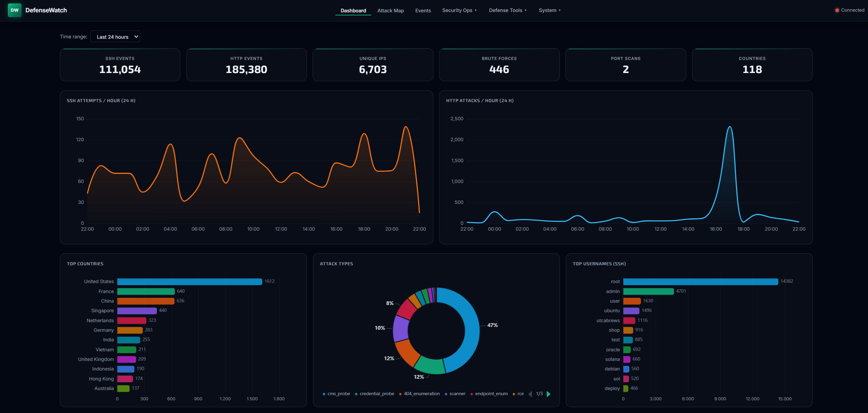The image size is (868, 413).
Task: Switch to the Attack Map tab
Action: coord(390,11)
